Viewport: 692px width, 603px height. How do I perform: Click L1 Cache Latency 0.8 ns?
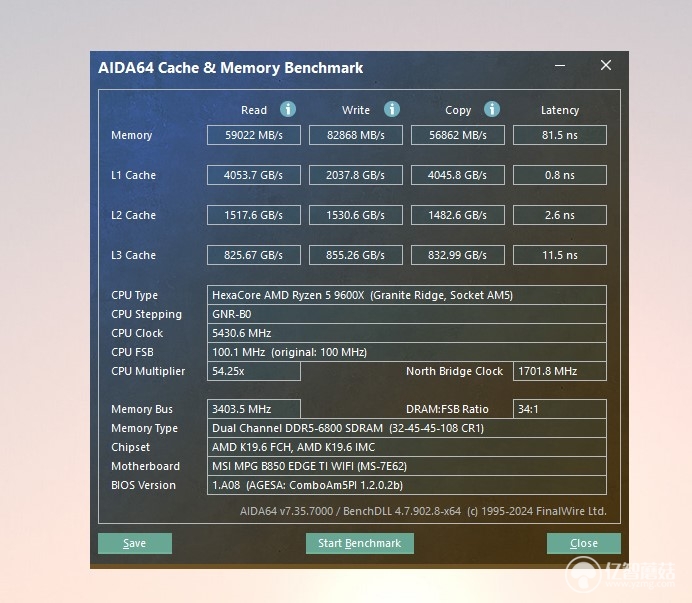[560, 175]
